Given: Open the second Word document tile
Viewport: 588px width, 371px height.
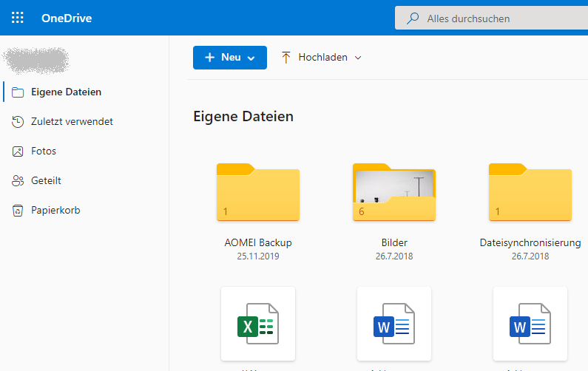Looking at the screenshot, I should (530, 323).
